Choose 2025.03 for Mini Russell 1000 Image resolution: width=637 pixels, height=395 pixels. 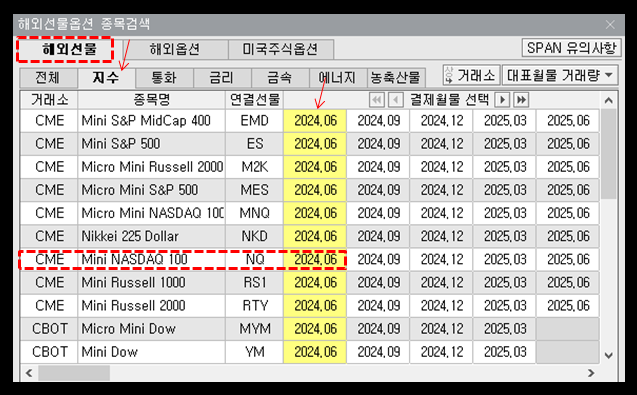(505, 282)
